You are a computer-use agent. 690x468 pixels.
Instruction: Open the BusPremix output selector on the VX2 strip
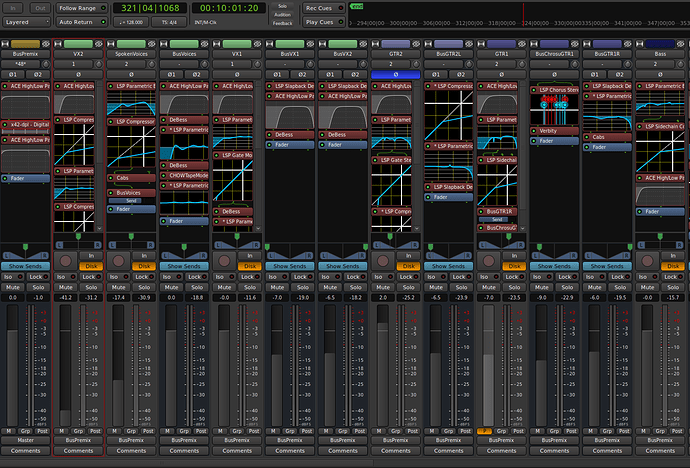(78, 440)
